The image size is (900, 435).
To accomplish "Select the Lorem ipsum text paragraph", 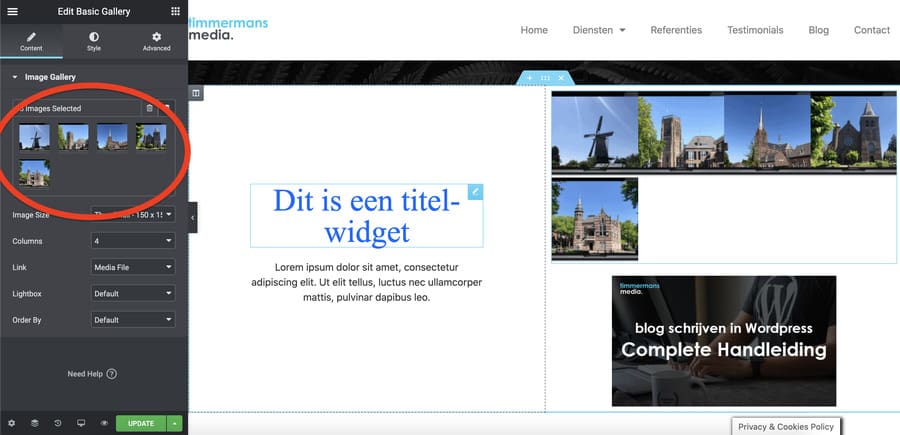I will tap(366, 282).
